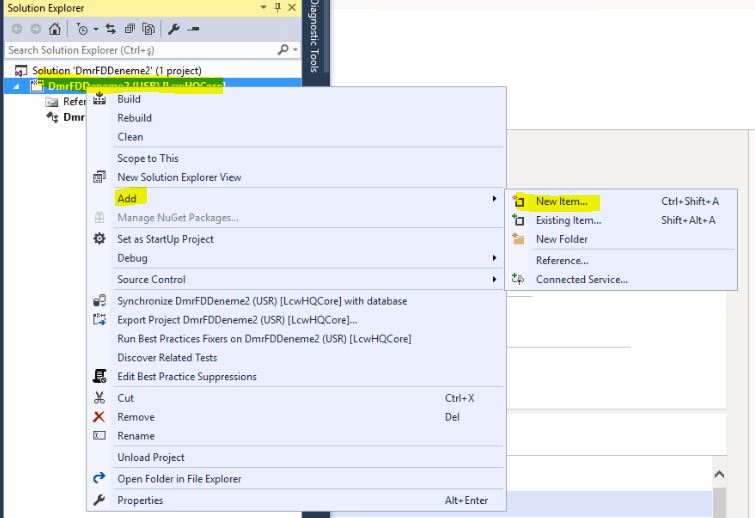Click the Connected Service icon
Screen dimensions: 755x518
(518, 279)
